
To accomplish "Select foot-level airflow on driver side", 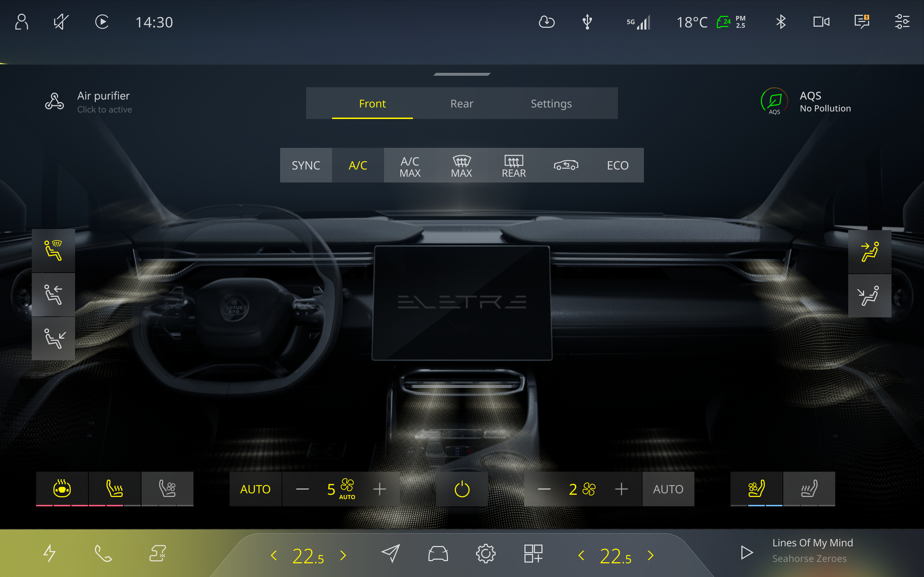I will pyautogui.click(x=53, y=339).
